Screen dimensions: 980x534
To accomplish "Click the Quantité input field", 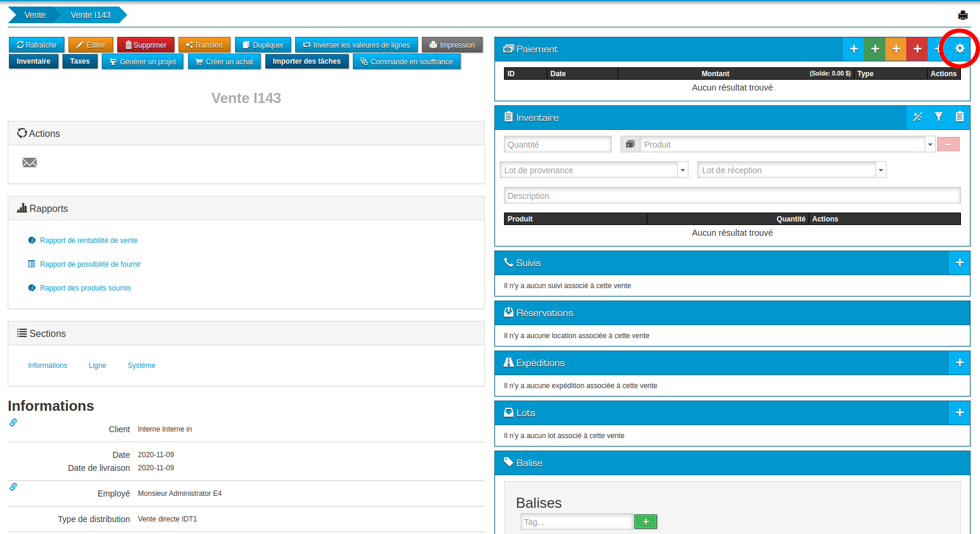I will click(558, 145).
